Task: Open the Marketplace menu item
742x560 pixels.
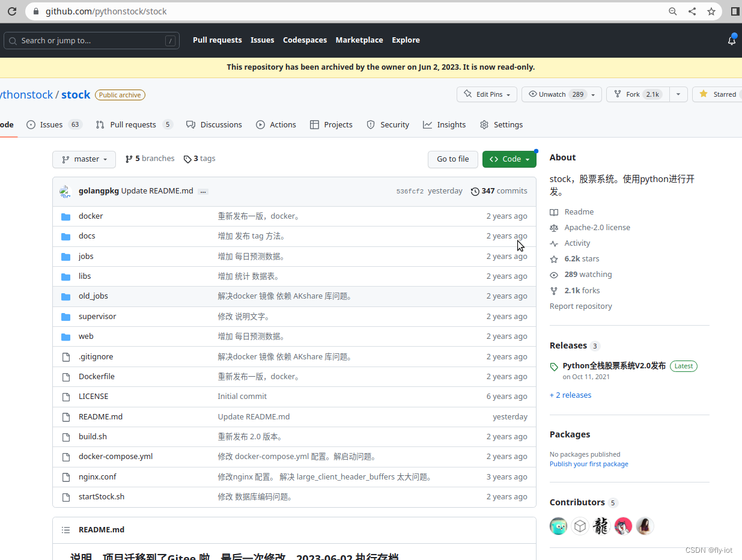Action: [x=359, y=40]
